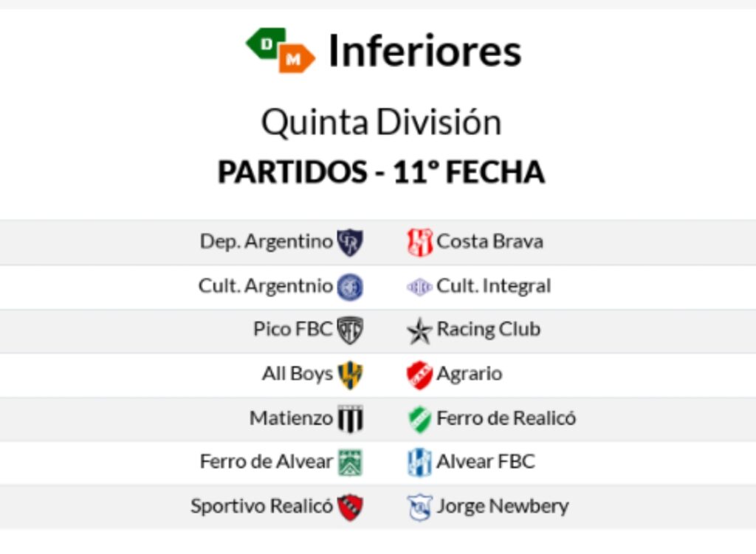
Task: Click the Jorge Newbery crest
Action: [x=419, y=507]
